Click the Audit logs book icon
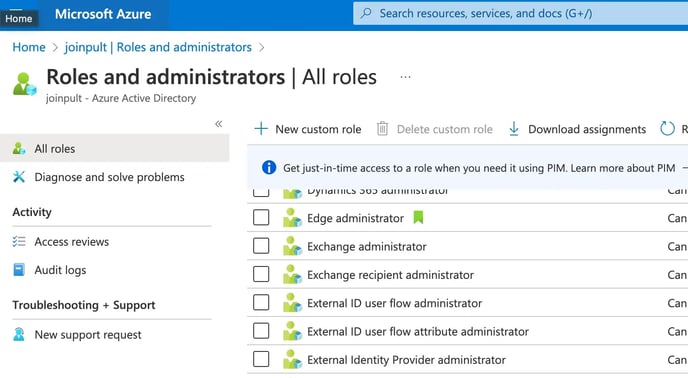The image size is (688, 378). tap(19, 270)
